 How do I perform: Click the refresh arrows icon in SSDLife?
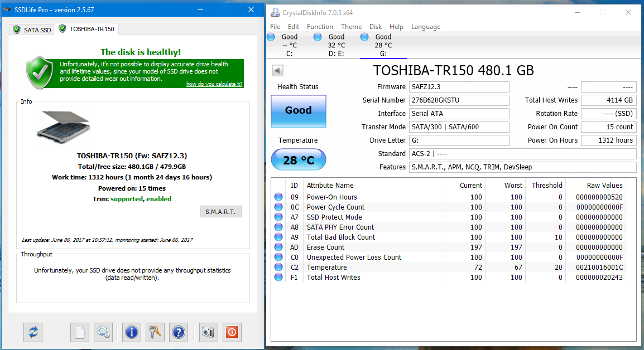pyautogui.click(x=33, y=332)
